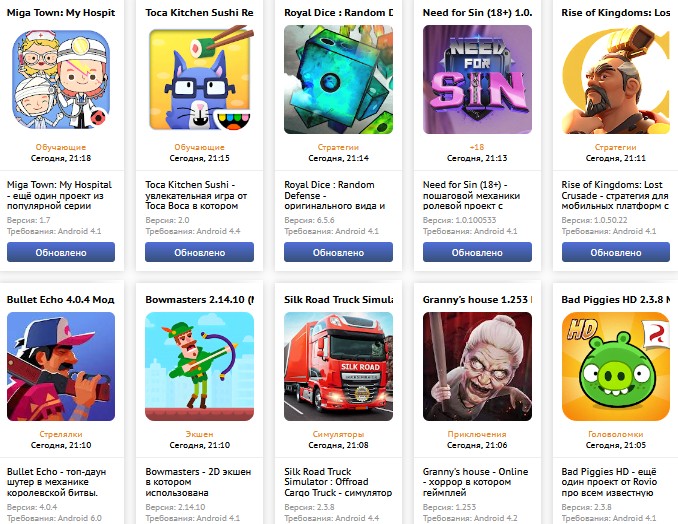This screenshot has height=524, width=678.
Task: Click Обновлено button under Miga Town
Action: coord(61,252)
